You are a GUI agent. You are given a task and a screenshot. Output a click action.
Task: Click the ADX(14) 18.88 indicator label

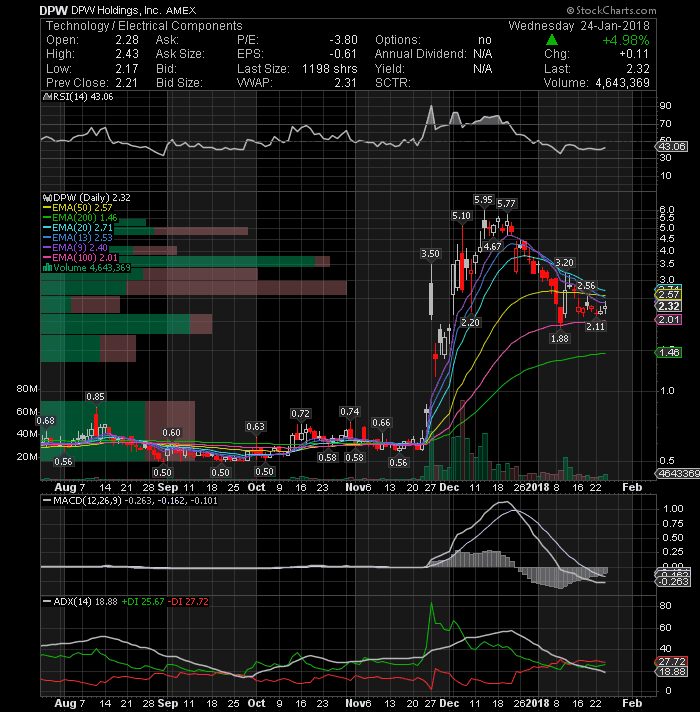85,602
